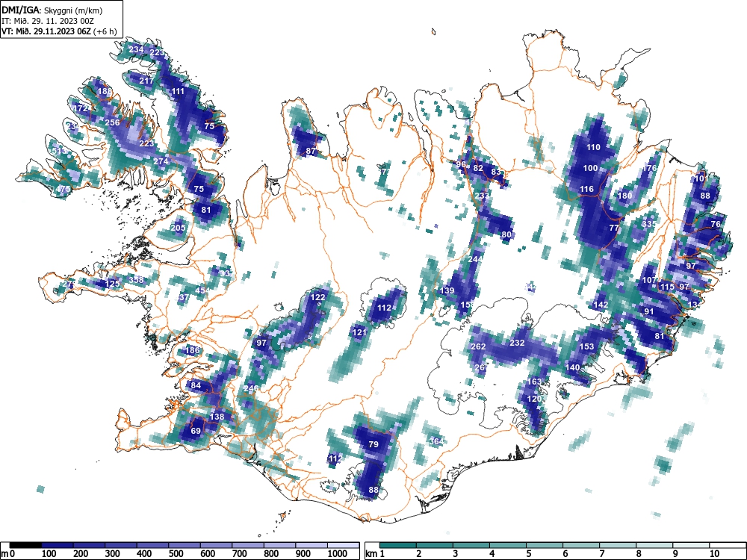
Task: Click the 'm 0' label on the meter legend
Action: (x=7, y=554)
